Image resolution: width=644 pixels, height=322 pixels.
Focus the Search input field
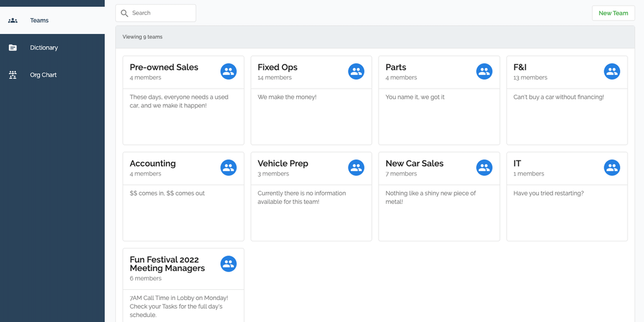coord(161,13)
